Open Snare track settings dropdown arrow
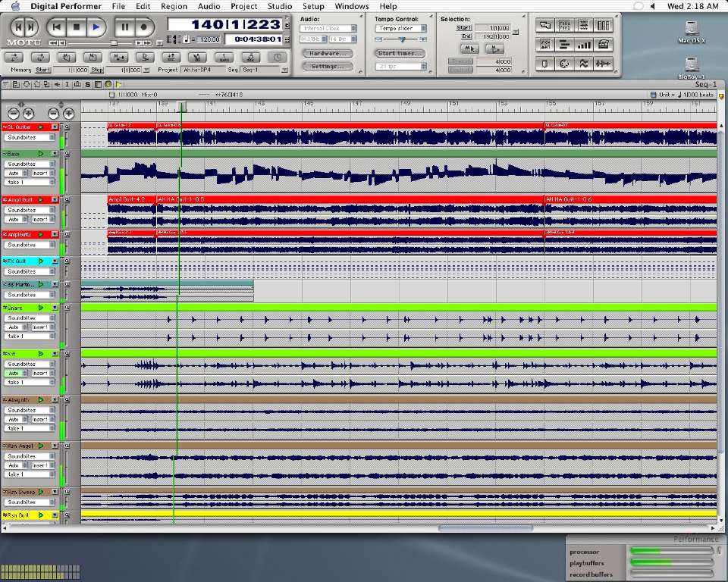This screenshot has height=582, width=728. coord(55,308)
